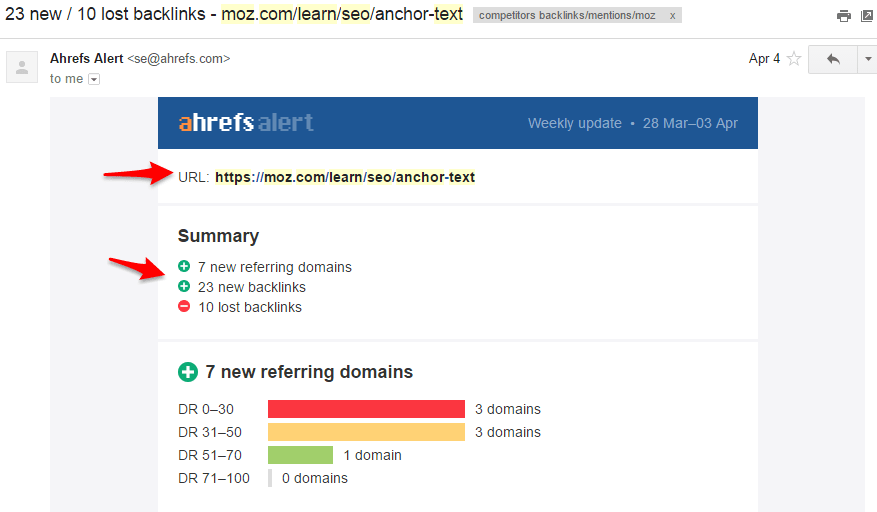This screenshot has height=512, width=877.
Task: Open the more reply options dropdown
Action: 866,59
